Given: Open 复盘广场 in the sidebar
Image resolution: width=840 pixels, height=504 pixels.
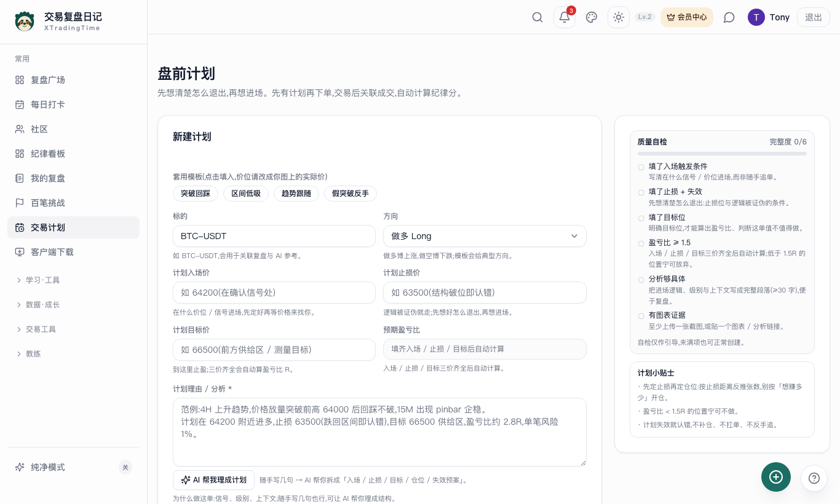Looking at the screenshot, I should [73, 80].
